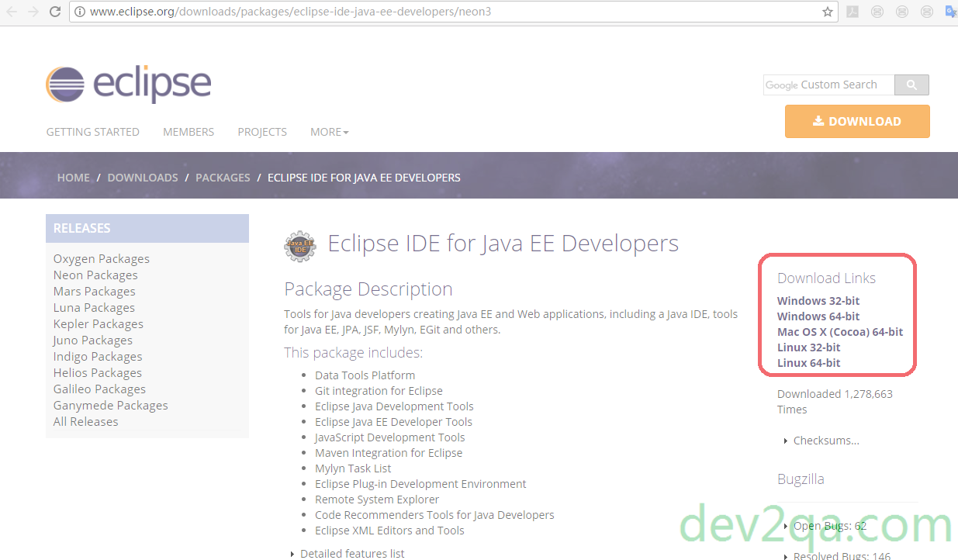Click JavaScript Development Tools item

pyautogui.click(x=390, y=437)
